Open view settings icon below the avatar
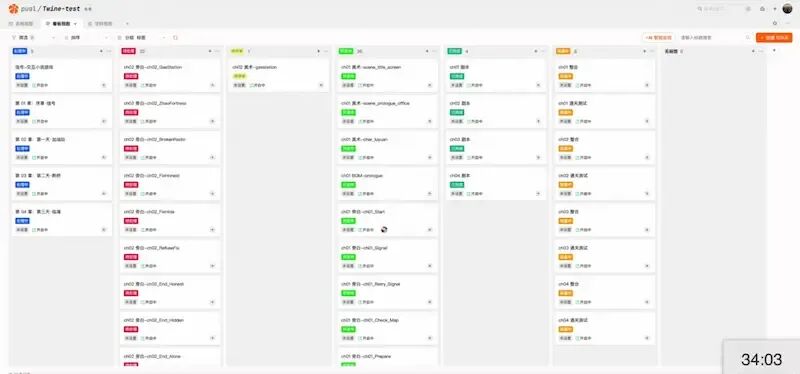Viewport: 800px width, 374px height. click(775, 23)
